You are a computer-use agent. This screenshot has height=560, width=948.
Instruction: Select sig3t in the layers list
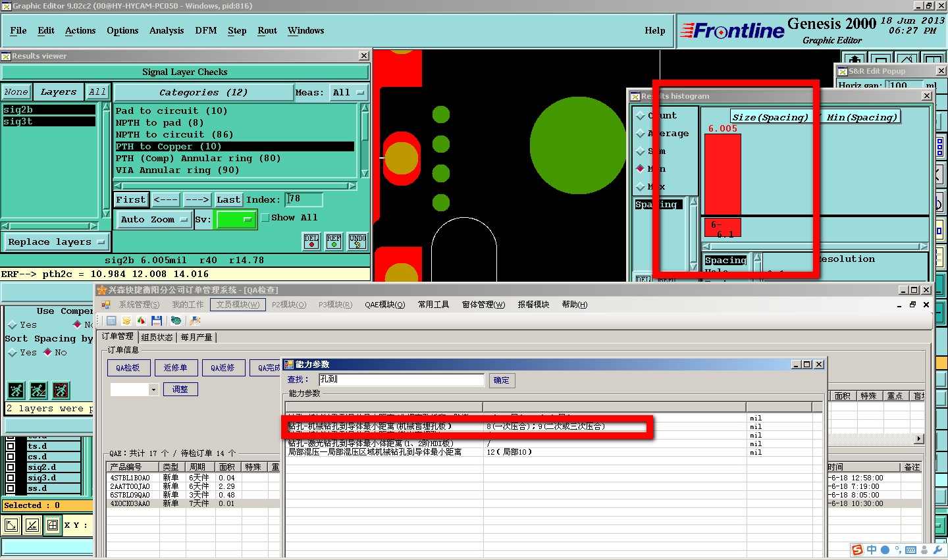pyautogui.click(x=49, y=122)
